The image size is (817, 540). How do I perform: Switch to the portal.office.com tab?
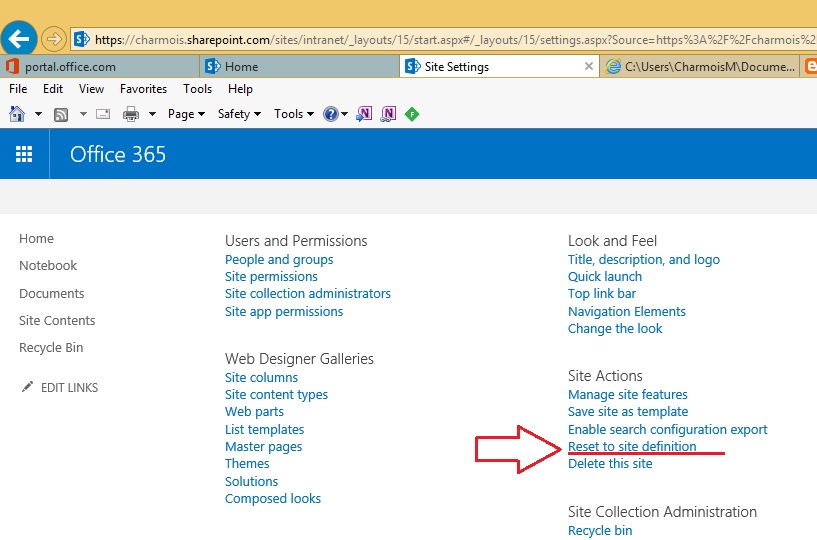click(100, 66)
